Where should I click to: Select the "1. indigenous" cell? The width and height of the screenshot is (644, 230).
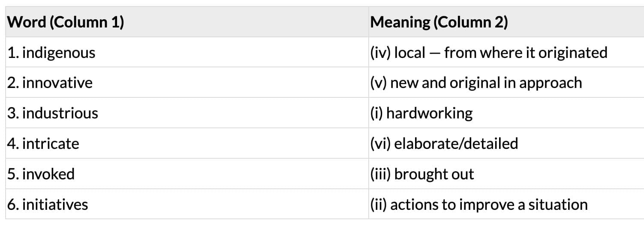(51, 52)
